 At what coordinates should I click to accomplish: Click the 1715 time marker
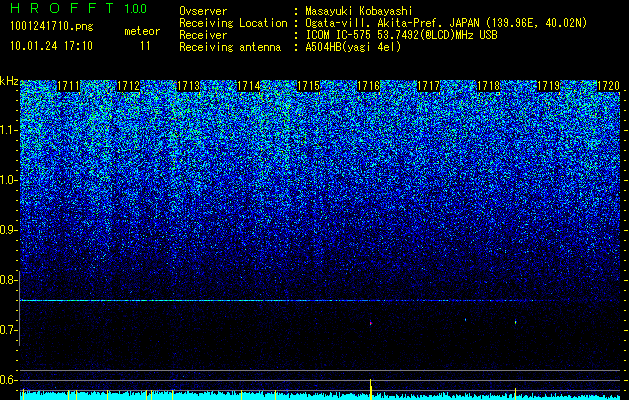tap(308, 86)
